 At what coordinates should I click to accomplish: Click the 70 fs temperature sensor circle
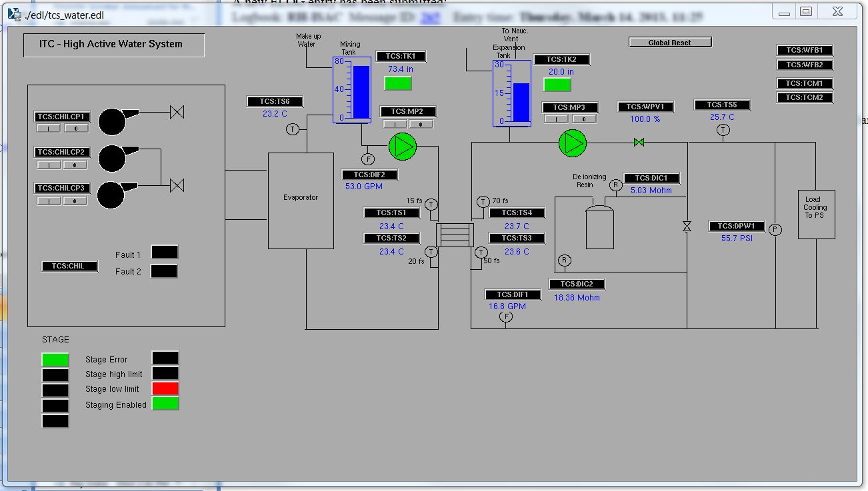[483, 202]
